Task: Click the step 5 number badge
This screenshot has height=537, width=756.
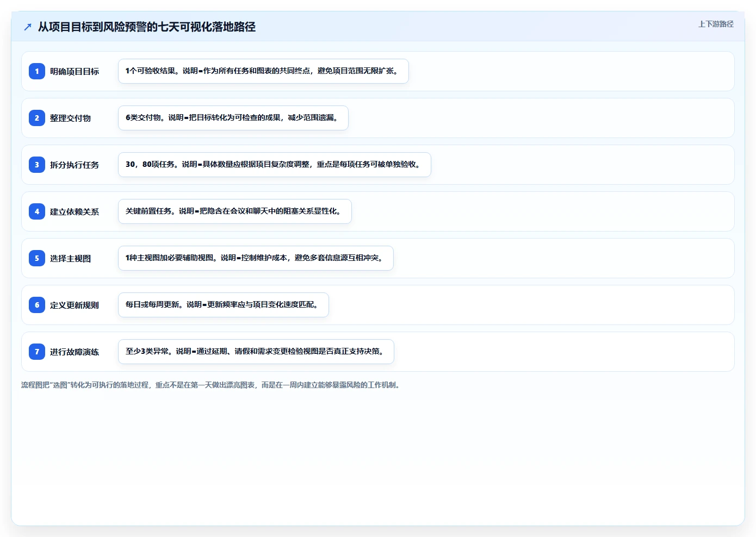Action: (x=37, y=258)
